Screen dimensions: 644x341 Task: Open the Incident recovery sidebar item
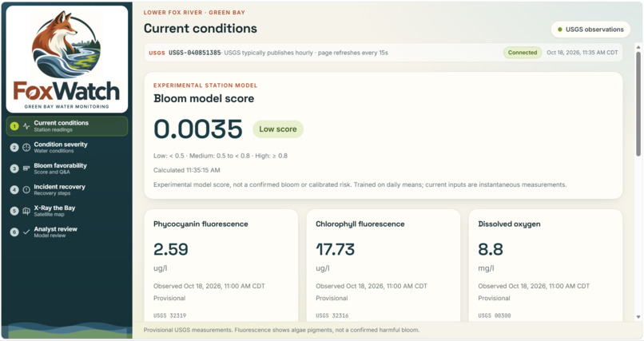tap(67, 189)
